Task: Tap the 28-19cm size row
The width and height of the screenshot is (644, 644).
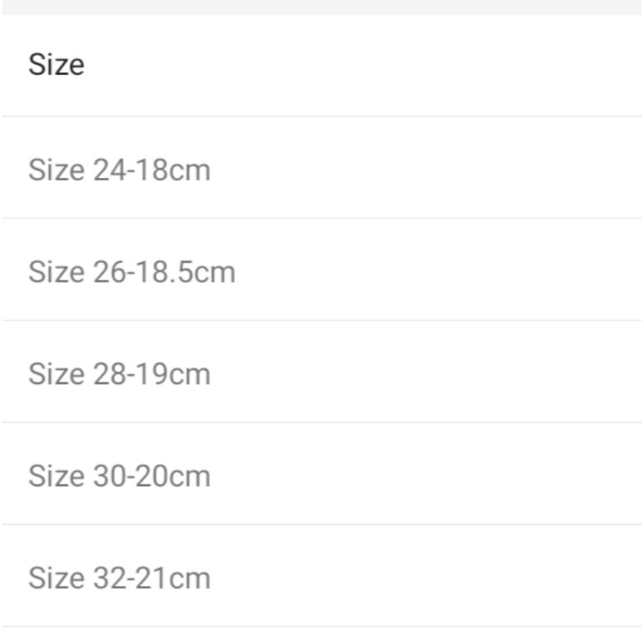Action: pos(322,374)
